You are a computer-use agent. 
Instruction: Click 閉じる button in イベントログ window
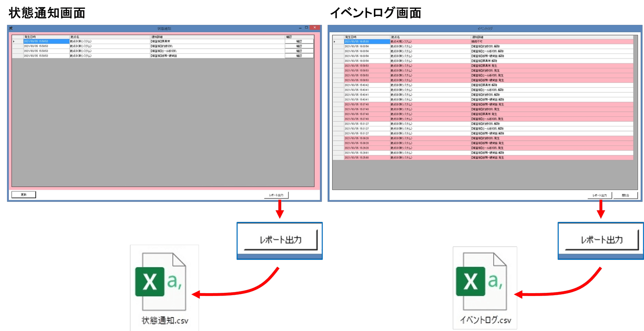point(625,195)
